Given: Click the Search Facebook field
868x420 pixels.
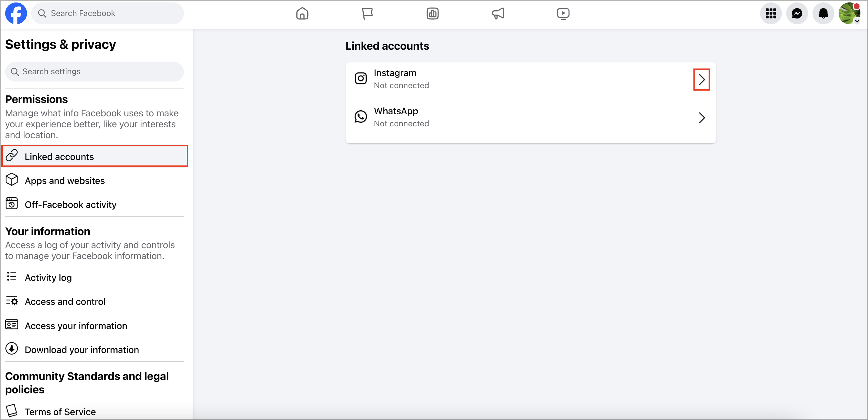Looking at the screenshot, I should pyautogui.click(x=108, y=13).
